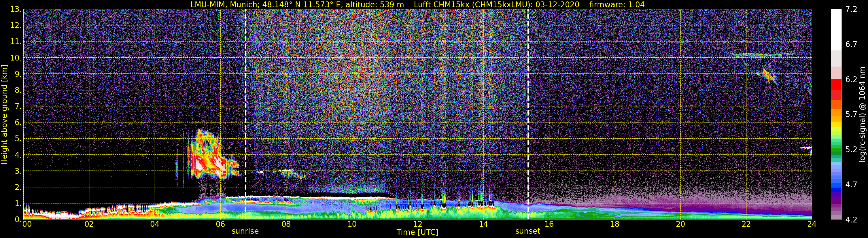Click the 5.2 tick label on the colorbar
The width and height of the screenshot is (868, 238).
[x=851, y=150]
